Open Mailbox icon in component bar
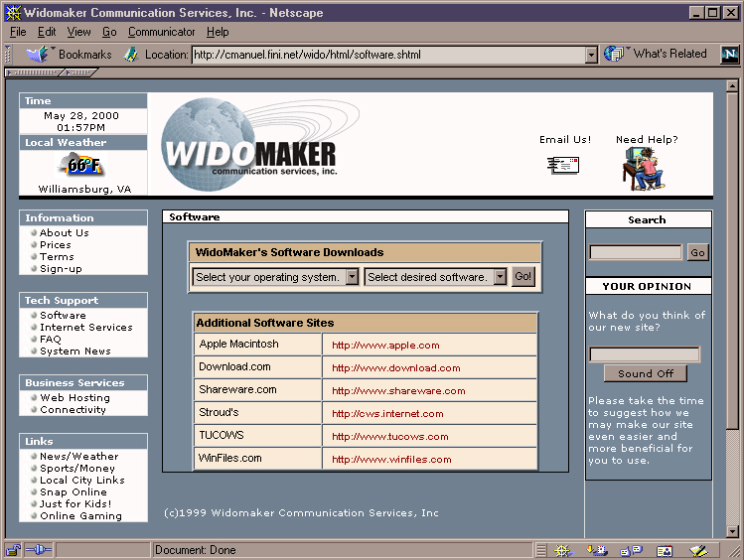Viewport: 744px width, 560px height. point(597,550)
